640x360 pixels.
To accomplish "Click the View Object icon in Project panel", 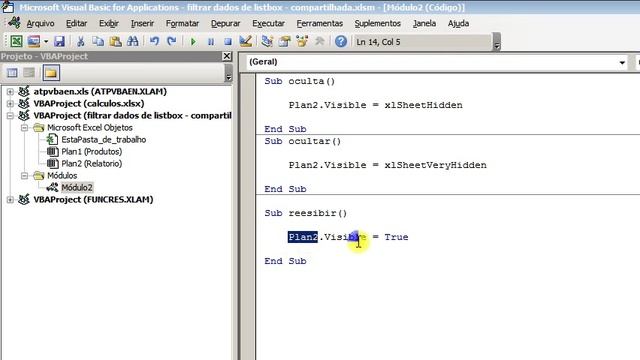I will 29,73.
